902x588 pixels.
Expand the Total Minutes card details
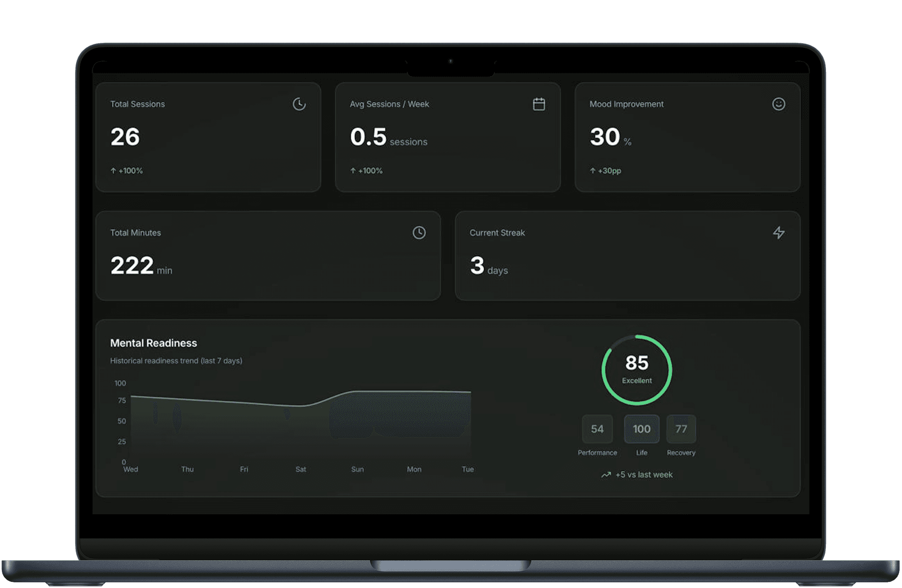tap(268, 256)
